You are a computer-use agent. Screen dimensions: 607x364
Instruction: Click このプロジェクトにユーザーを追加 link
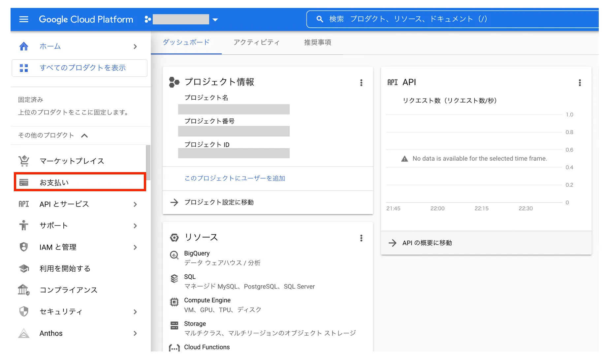coord(235,178)
